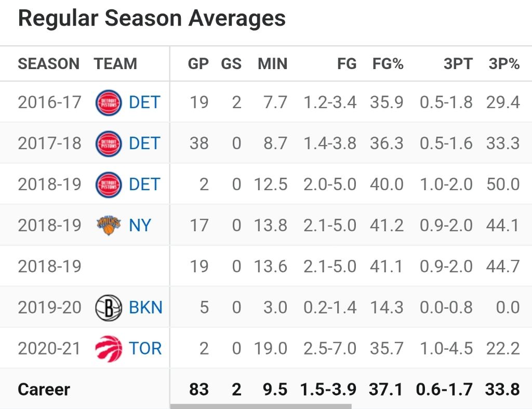532x409 pixels.
Task: Open the DET team link for 2016-17
Action: click(144, 102)
